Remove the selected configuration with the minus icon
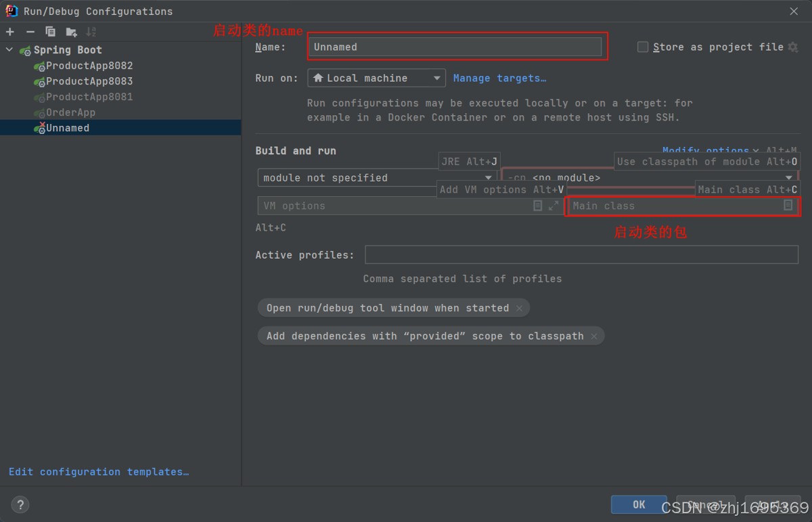The height and width of the screenshot is (522, 812). [x=30, y=32]
